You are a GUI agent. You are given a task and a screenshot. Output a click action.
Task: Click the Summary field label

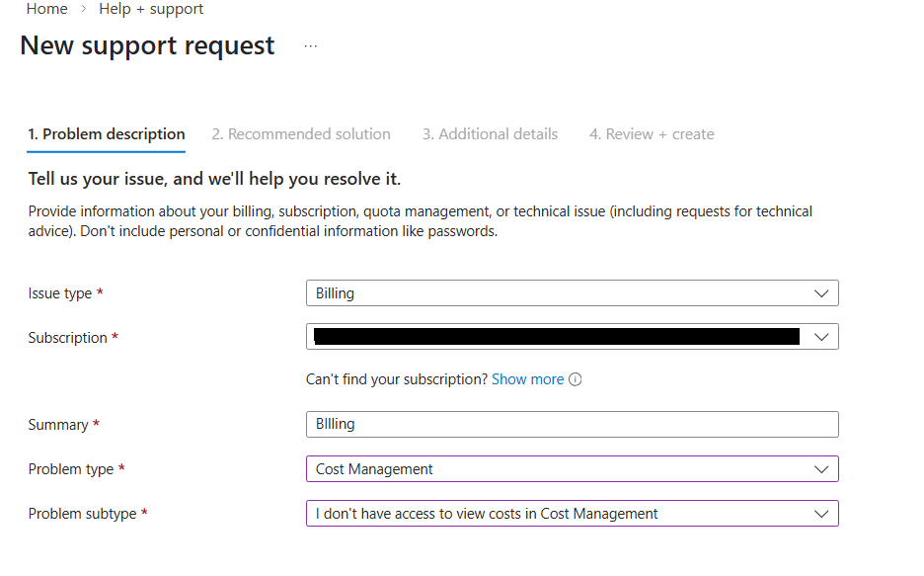[x=57, y=425]
